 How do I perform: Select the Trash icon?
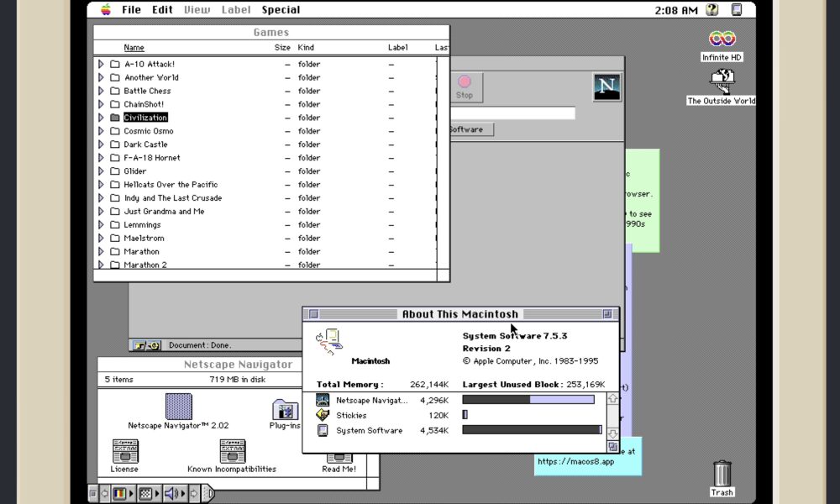pyautogui.click(x=722, y=473)
